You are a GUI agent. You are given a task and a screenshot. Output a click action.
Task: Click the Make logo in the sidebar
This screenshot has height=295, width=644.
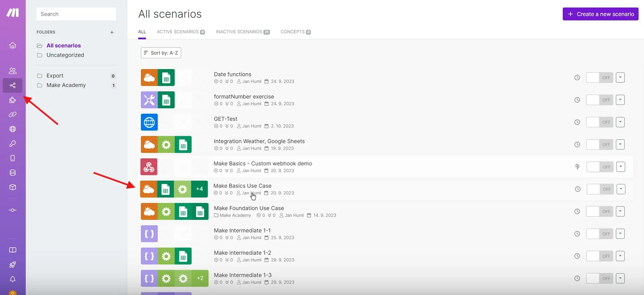[12, 13]
